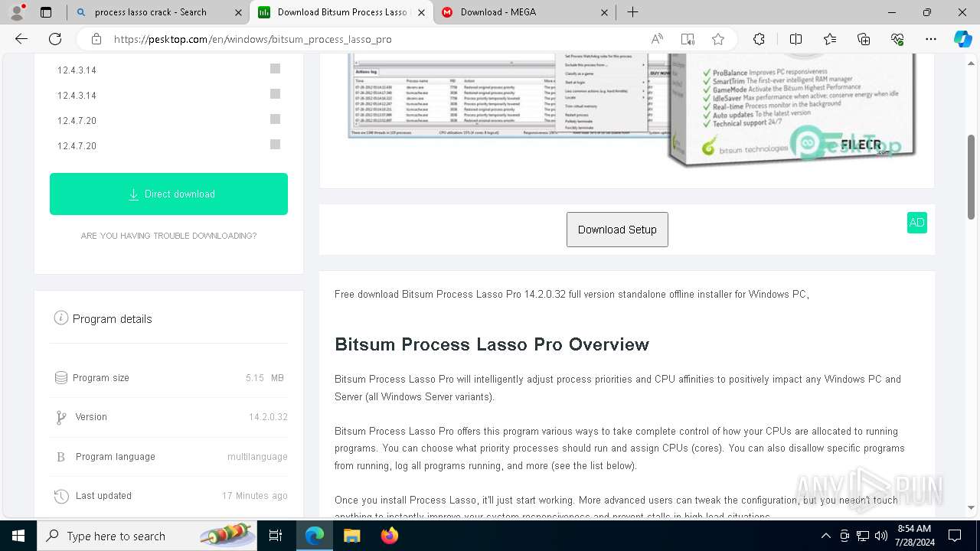Open Settings and more ellipsis menu
The image size is (980, 551).
[x=931, y=39]
